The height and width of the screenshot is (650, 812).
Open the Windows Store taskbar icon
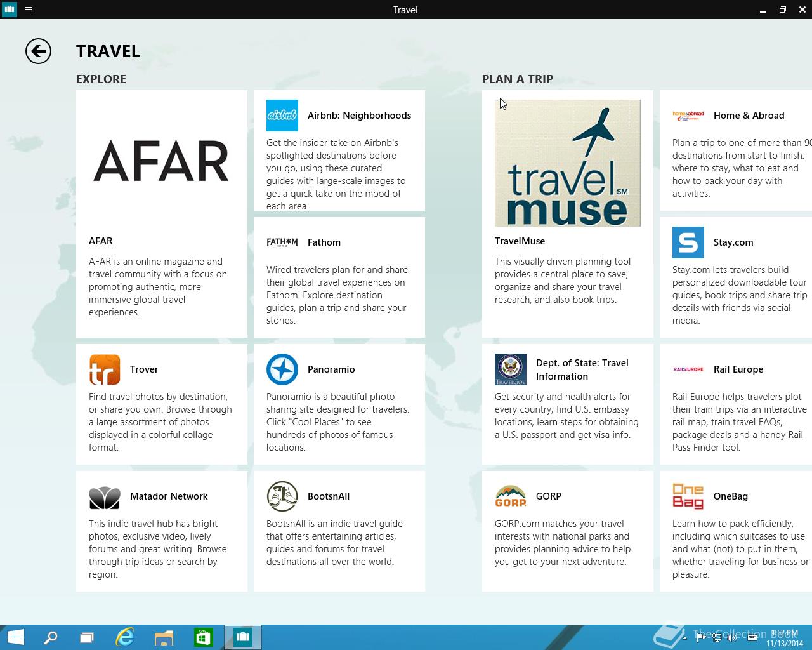(204, 637)
